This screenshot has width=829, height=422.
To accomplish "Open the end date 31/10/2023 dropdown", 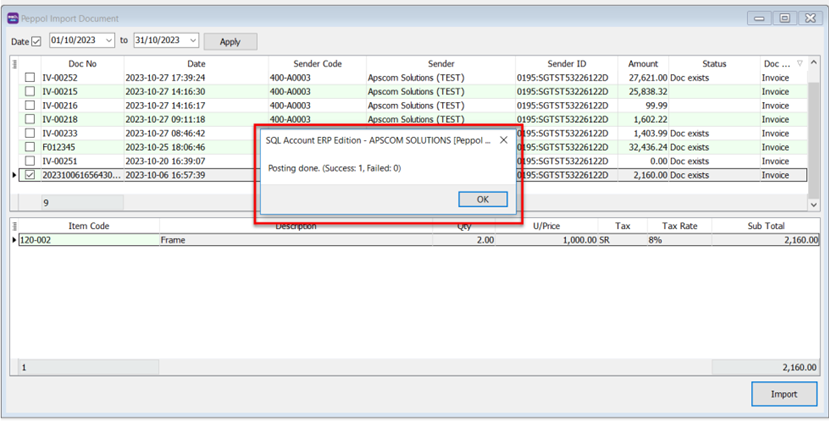I will (192, 41).
